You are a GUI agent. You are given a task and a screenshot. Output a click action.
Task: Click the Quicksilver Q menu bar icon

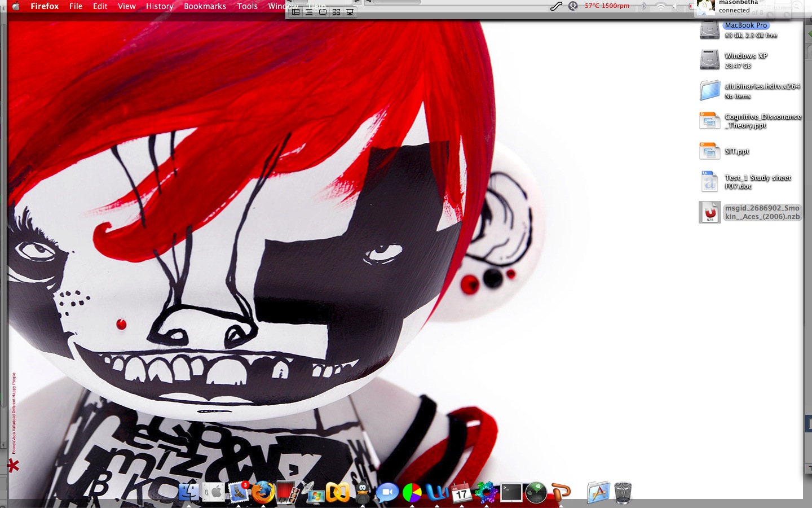pos(573,6)
